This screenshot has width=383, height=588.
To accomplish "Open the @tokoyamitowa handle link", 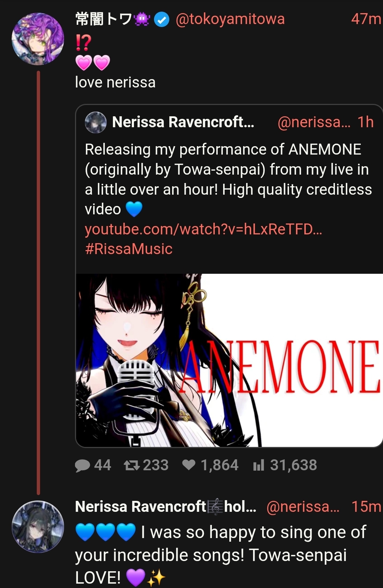I will [x=230, y=19].
